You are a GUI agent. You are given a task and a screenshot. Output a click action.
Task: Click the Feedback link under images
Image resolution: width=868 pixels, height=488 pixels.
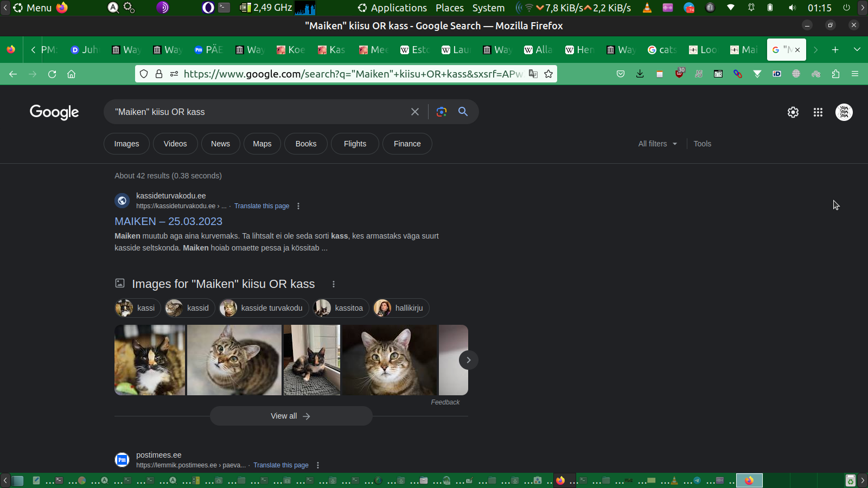[445, 402]
